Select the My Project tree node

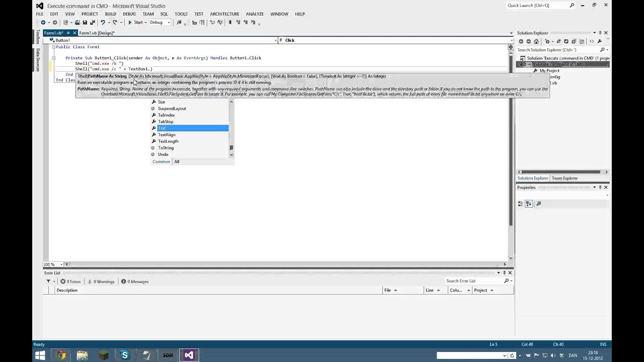tap(549, 71)
